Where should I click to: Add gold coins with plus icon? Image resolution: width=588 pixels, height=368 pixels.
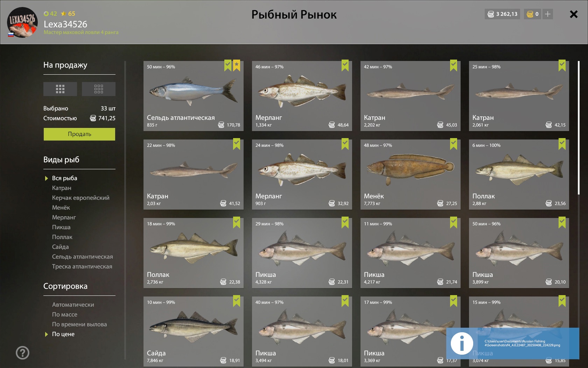tap(548, 14)
